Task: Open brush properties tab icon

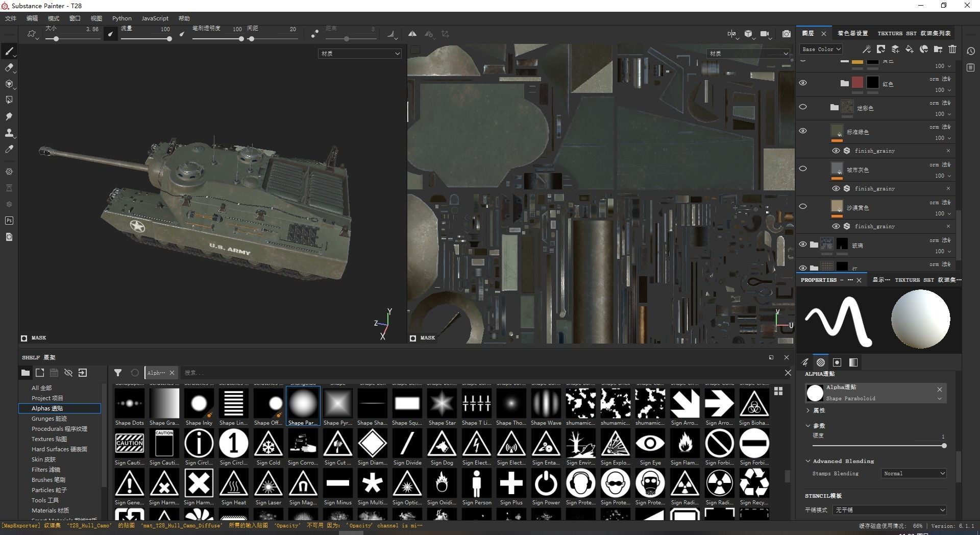Action: [805, 362]
